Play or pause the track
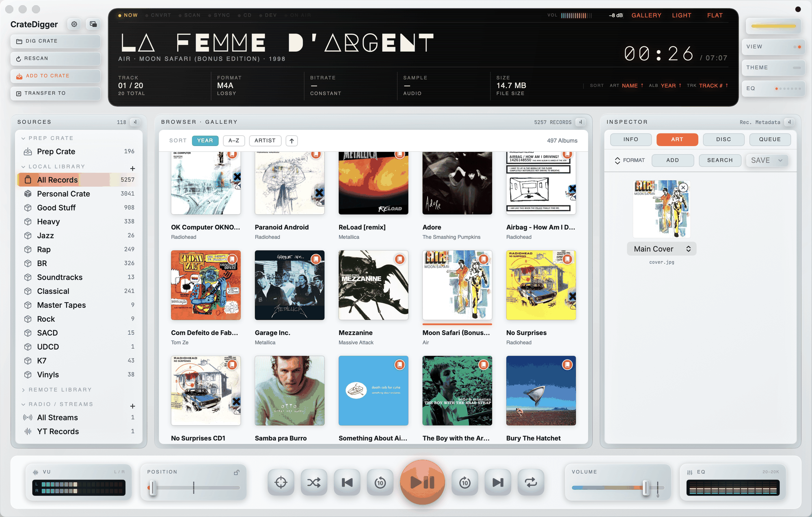 (423, 483)
